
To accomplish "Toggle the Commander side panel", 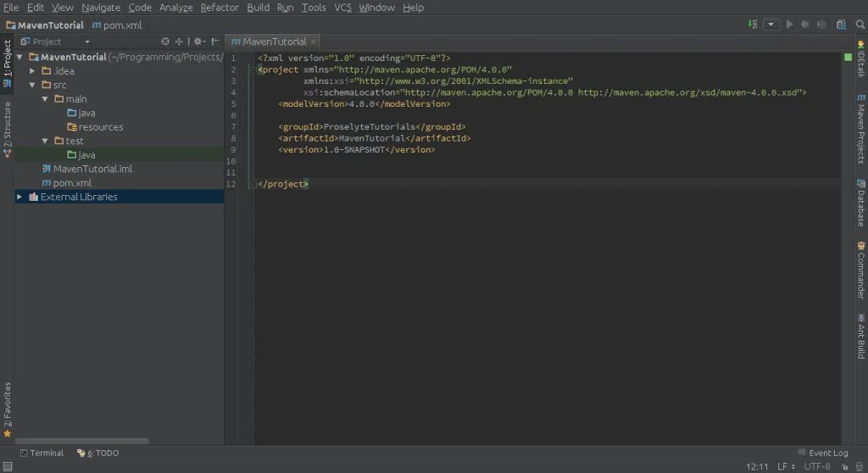I will [x=861, y=270].
